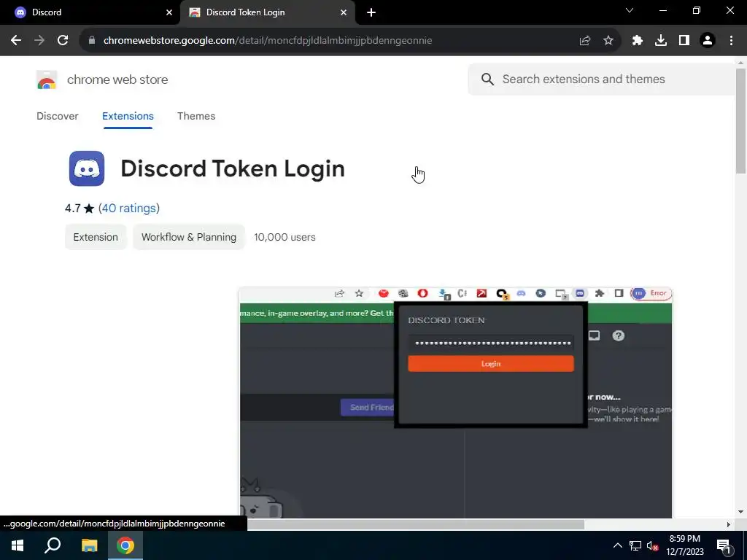Open the taskbar clock and date
The image size is (747, 560).
(x=684, y=545)
